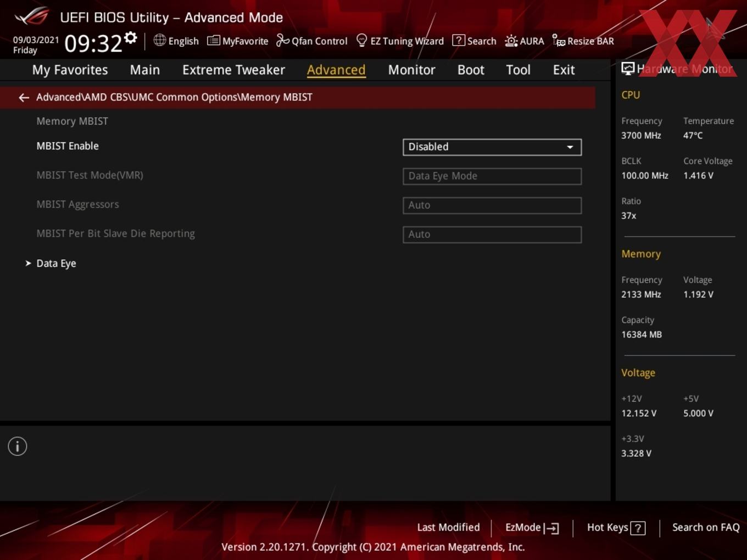Click Last Modified button
This screenshot has height=560, width=747.
448,528
